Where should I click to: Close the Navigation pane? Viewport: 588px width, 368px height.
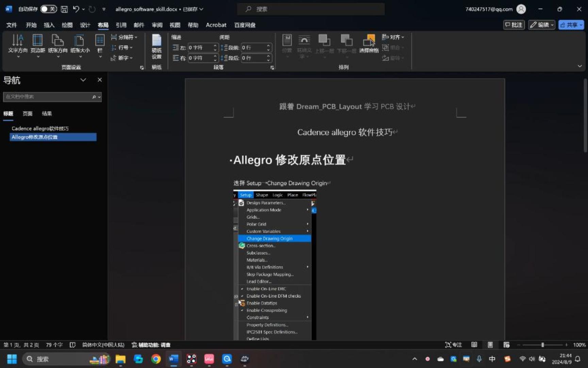[x=100, y=80]
